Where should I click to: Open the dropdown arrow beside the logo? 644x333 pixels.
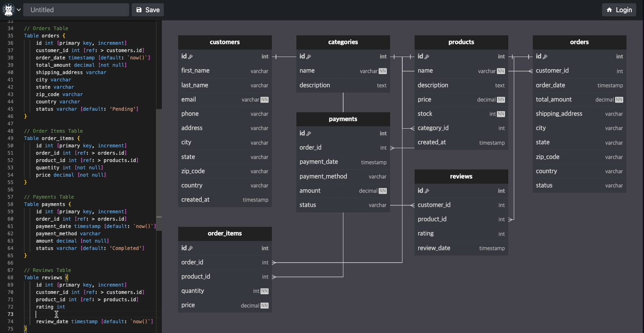(19, 10)
